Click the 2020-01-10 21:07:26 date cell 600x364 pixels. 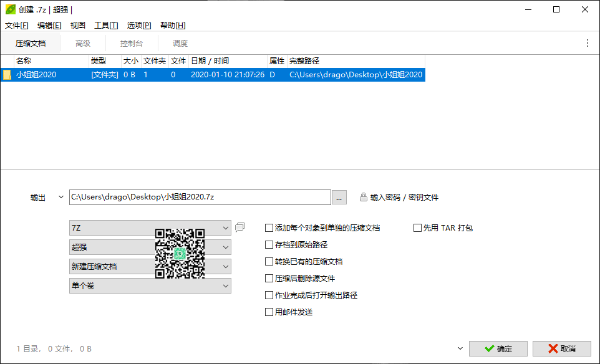[x=228, y=75]
